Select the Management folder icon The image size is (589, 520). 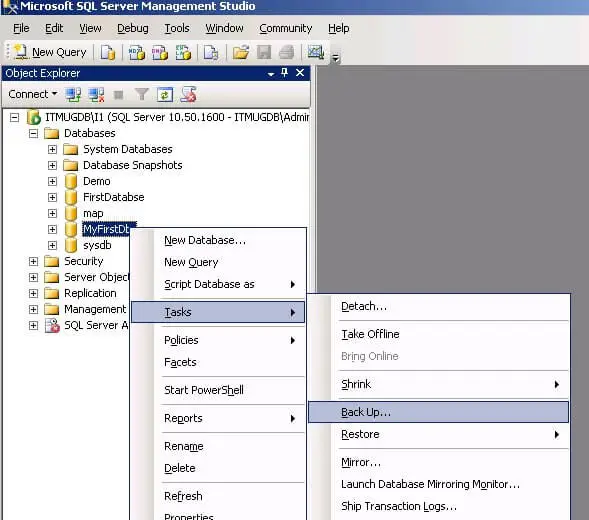coord(51,309)
